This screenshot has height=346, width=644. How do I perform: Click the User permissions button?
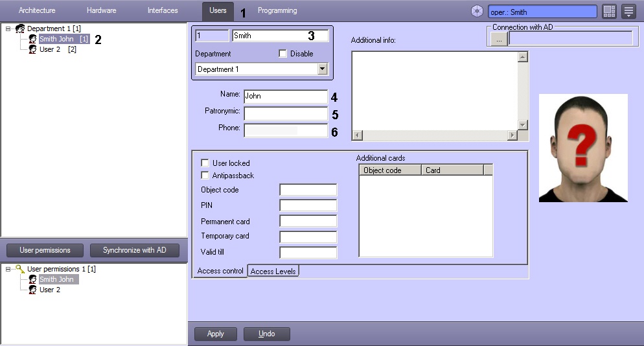(45, 250)
